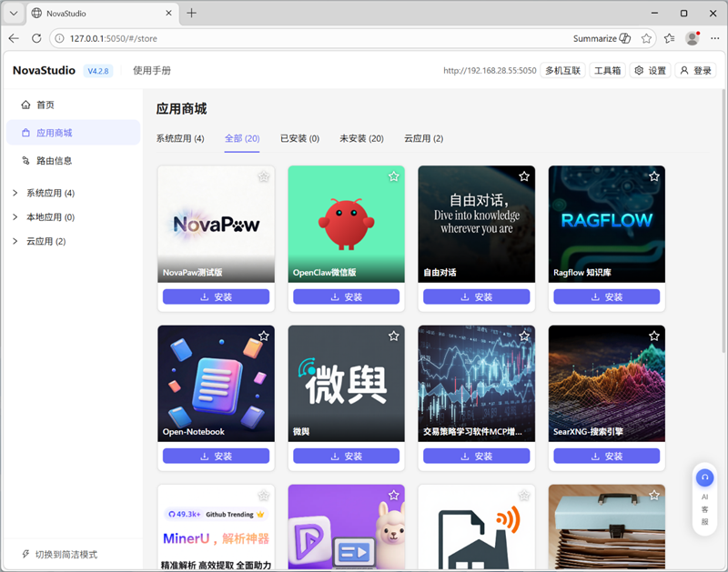Star the purple llama app card
Viewport: 728px width, 572px height.
394,496
